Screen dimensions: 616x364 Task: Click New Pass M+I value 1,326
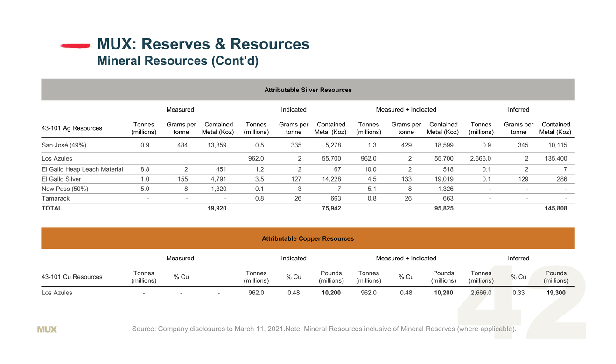click(445, 189)
